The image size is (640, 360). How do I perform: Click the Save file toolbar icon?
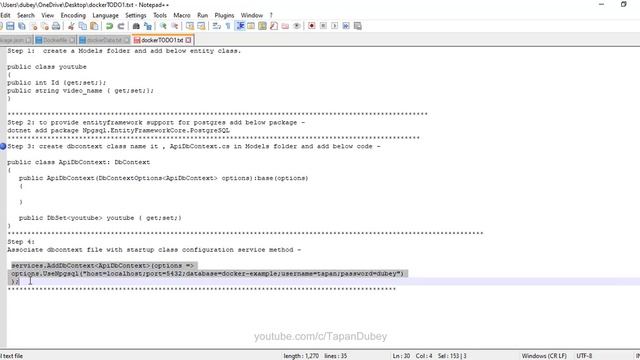pos(10,26)
